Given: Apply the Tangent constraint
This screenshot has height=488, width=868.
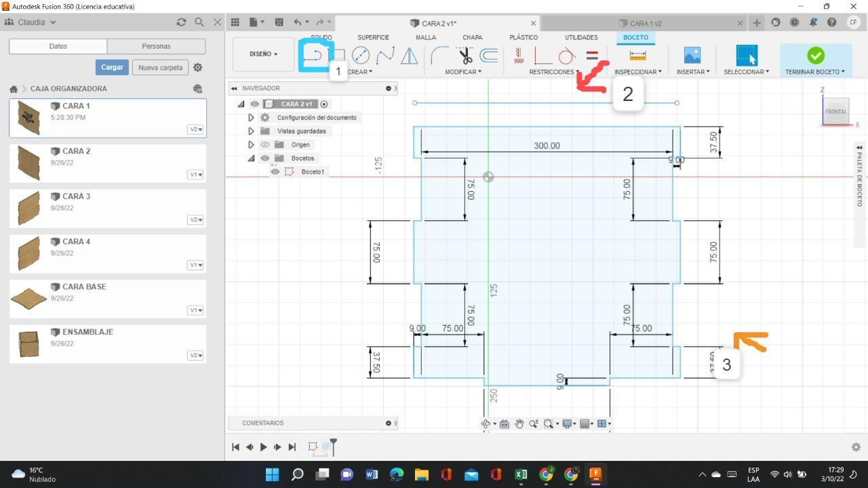Looking at the screenshot, I should [x=567, y=55].
